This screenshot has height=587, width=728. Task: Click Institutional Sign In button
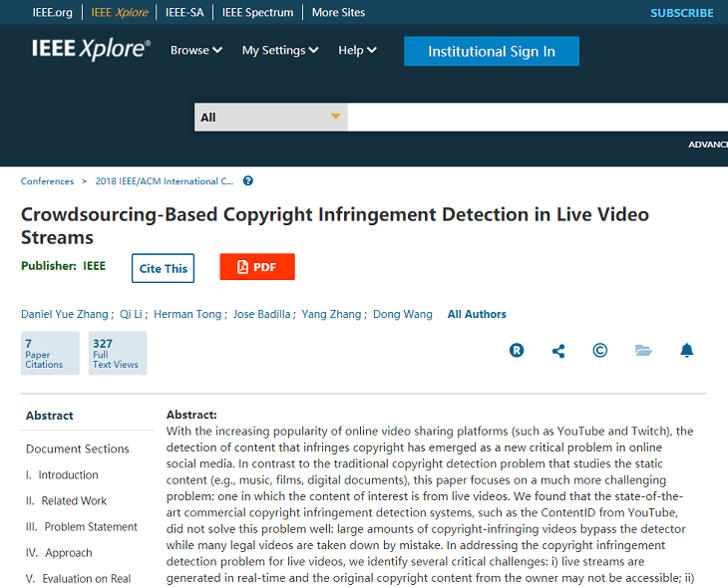492,51
